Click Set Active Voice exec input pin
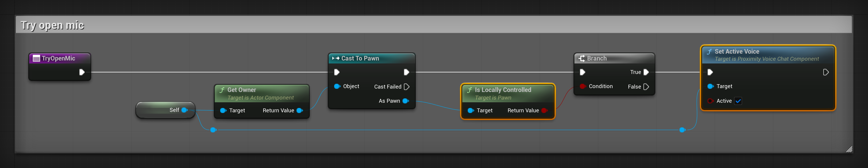 (x=710, y=72)
